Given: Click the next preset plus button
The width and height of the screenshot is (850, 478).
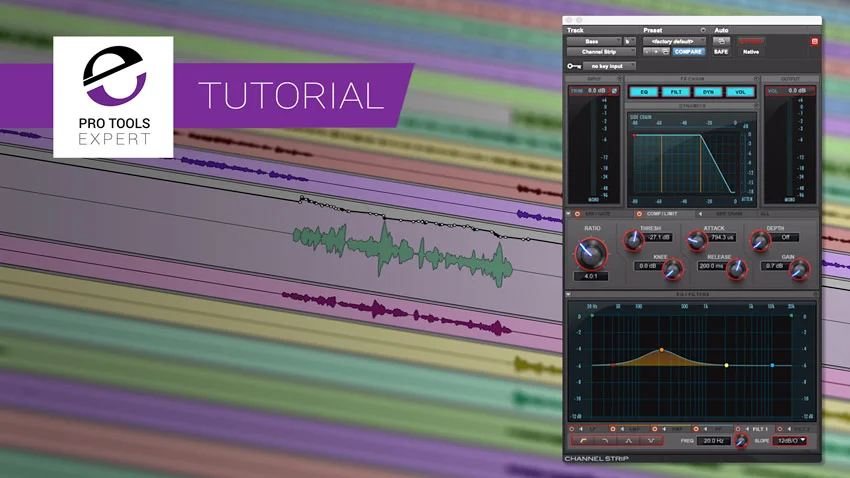Looking at the screenshot, I should pos(656,52).
